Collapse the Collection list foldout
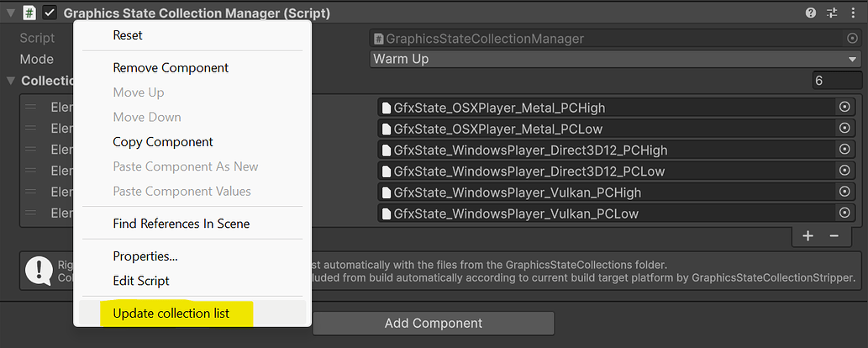 click(x=11, y=81)
